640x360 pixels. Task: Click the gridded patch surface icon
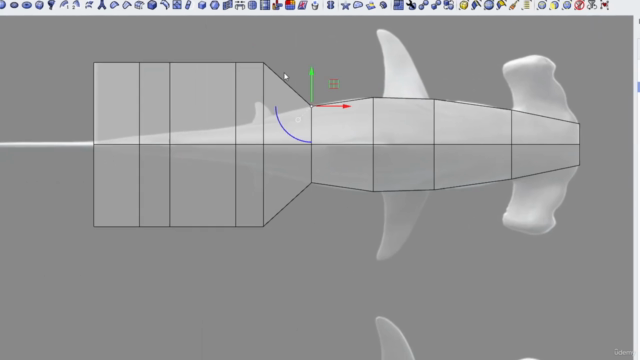(x=139, y=5)
